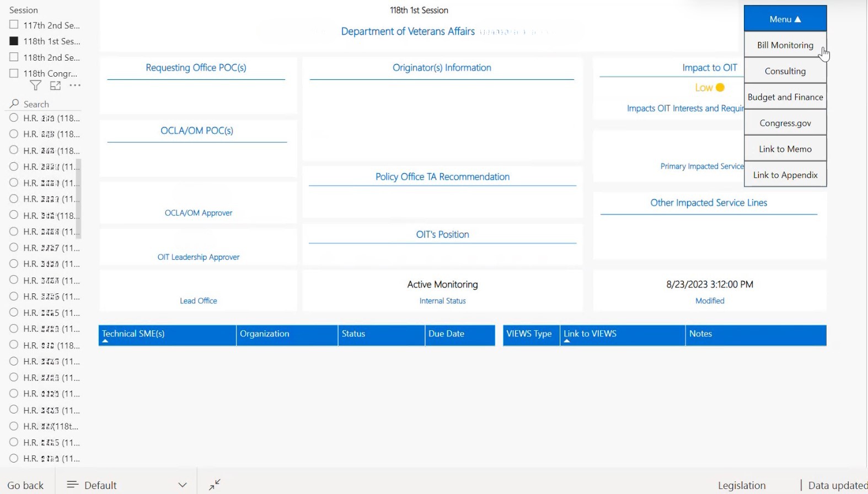Open the Default view dropdown

click(x=126, y=485)
